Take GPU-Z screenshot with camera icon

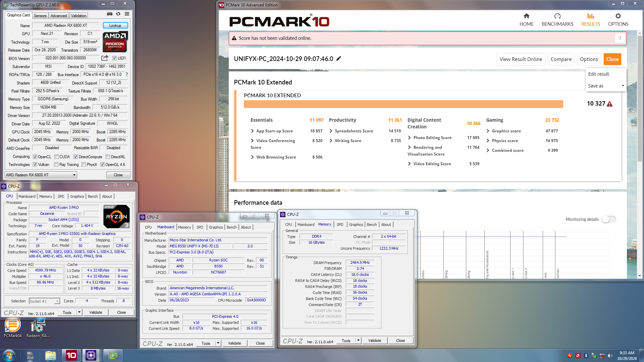click(x=110, y=14)
